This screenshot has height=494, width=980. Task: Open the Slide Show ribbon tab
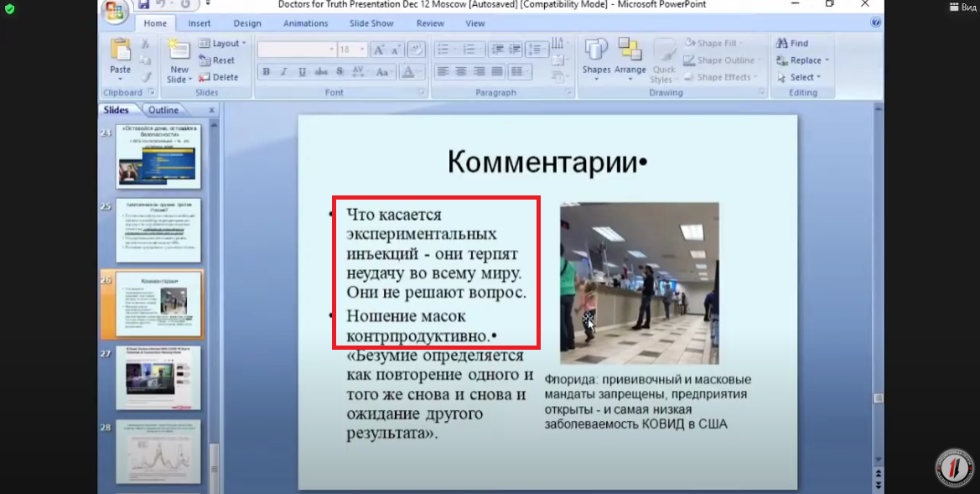(371, 23)
